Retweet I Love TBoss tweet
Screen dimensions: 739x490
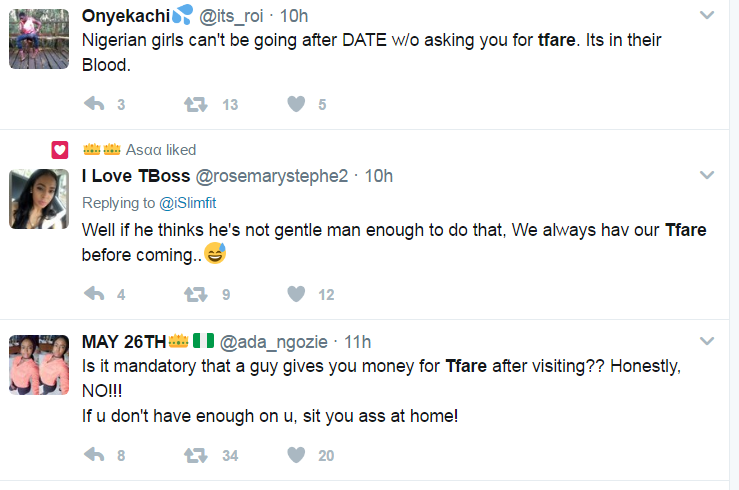(x=196, y=294)
